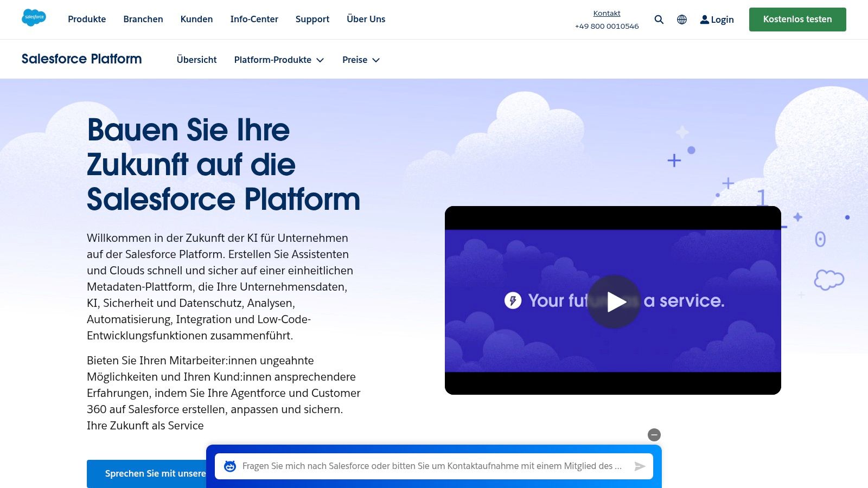The width and height of the screenshot is (868, 488).
Task: Click the Sprechen Sie mit unseren button
Action: coord(146,473)
